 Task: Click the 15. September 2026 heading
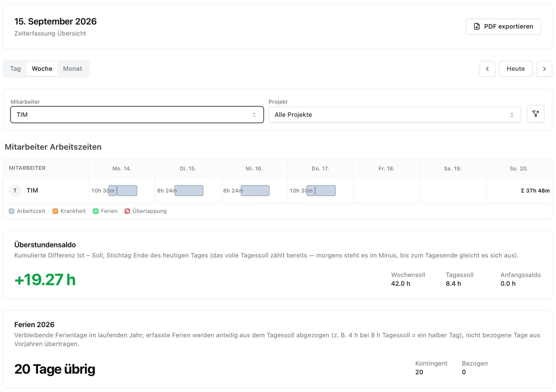tap(55, 22)
